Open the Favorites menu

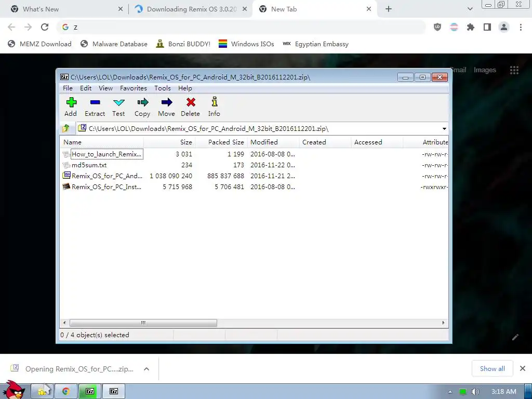click(x=134, y=88)
